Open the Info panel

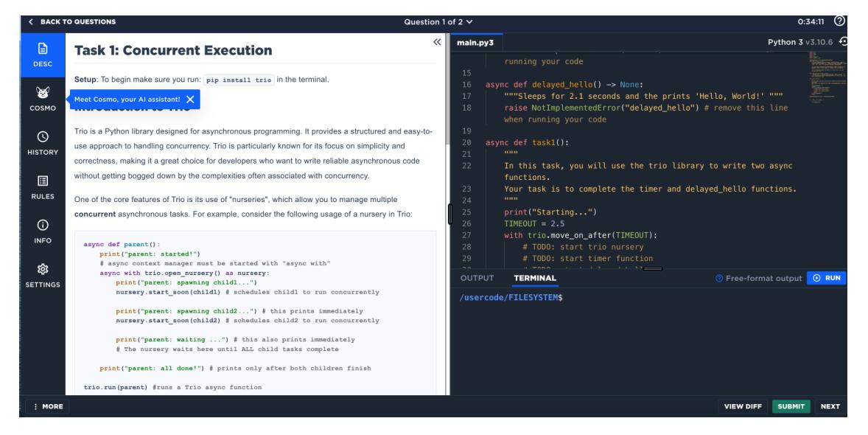pyautogui.click(x=43, y=232)
